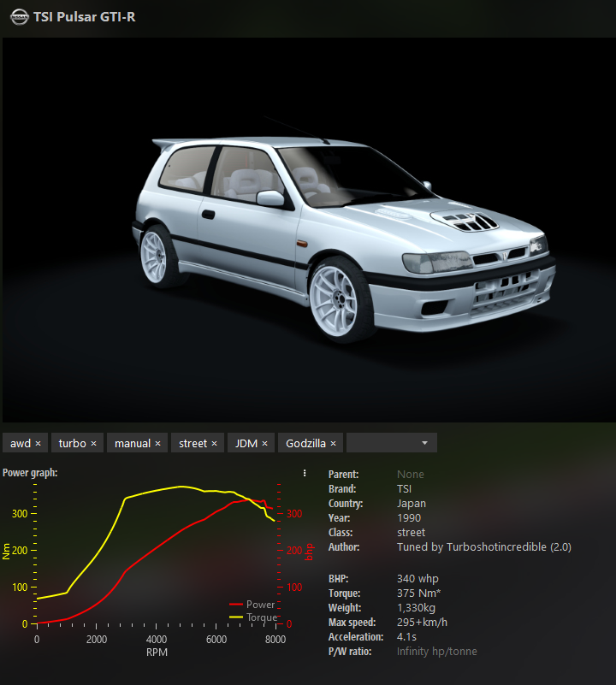Edit the BHP value 340 whp
This screenshot has width=616, height=685.
pos(418,579)
